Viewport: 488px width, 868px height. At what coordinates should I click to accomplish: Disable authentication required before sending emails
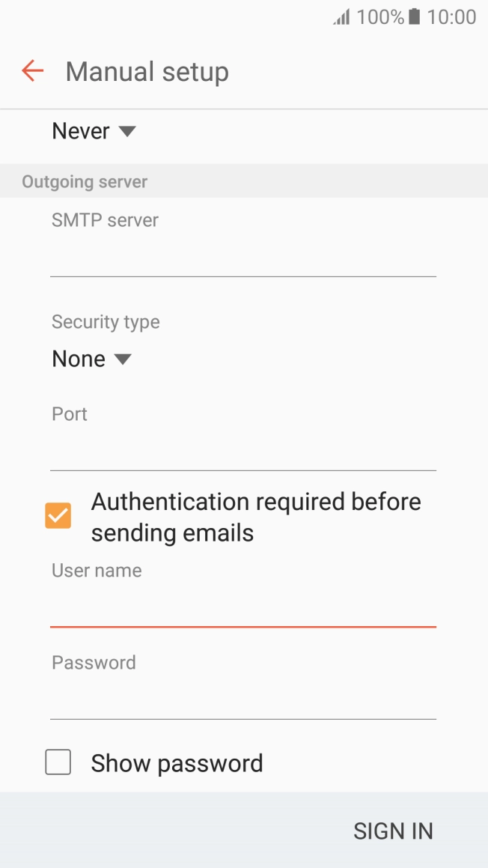click(58, 515)
